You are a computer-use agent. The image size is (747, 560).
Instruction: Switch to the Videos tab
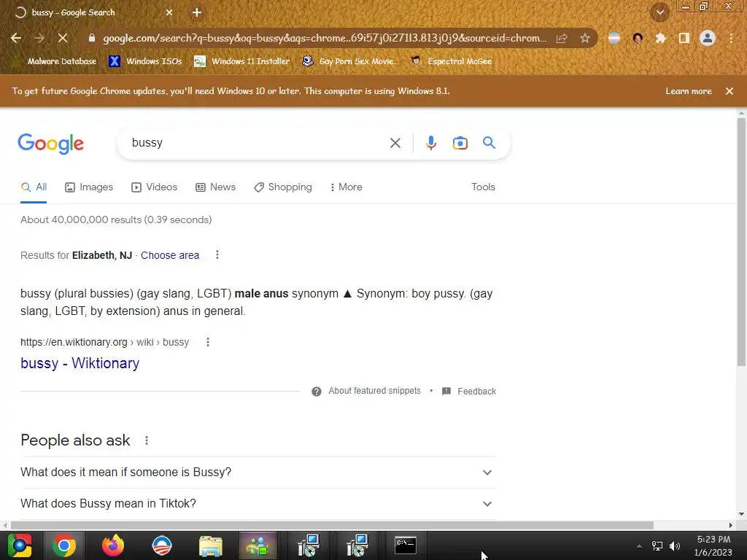[155, 187]
